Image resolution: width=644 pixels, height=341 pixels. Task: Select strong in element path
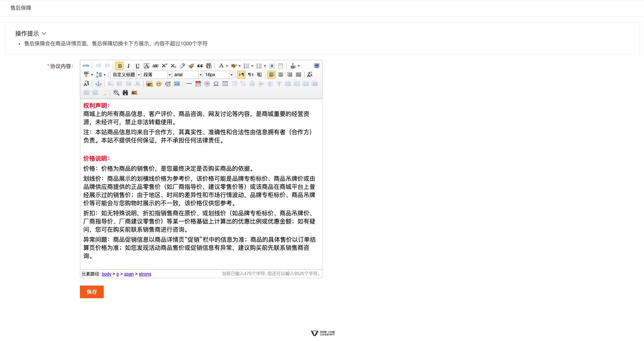tap(145, 274)
